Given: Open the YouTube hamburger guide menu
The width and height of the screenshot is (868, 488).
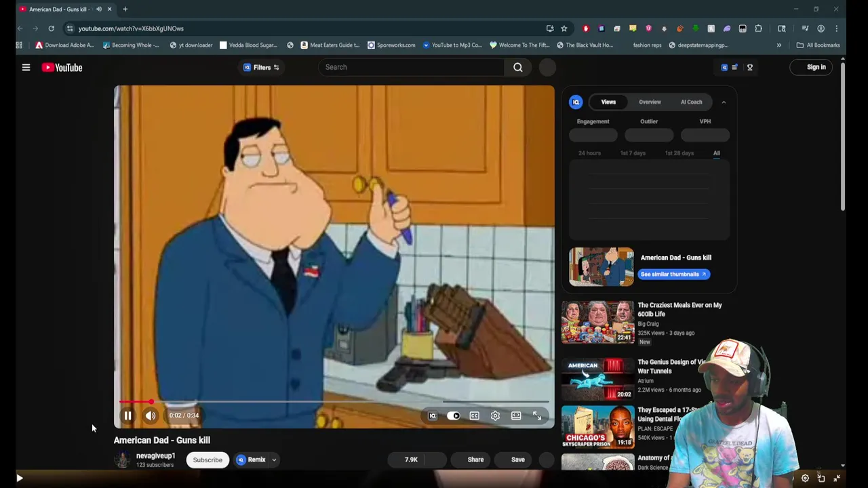Looking at the screenshot, I should 26,67.
